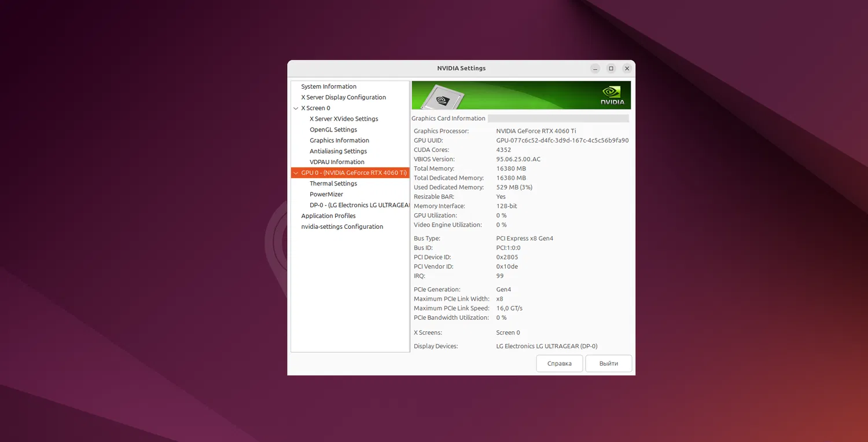The image size is (868, 442).
Task: Open nvidia-settings Configuration page
Action: coord(342,227)
